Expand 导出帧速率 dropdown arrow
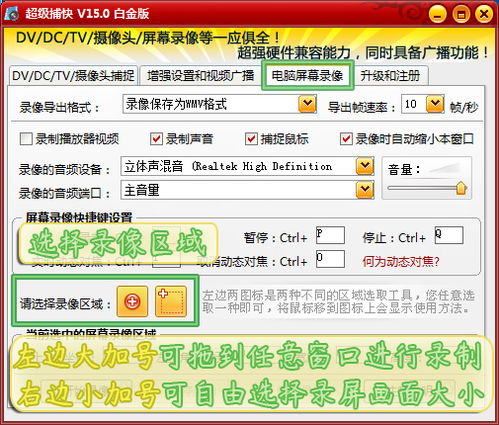The height and width of the screenshot is (425, 499). point(435,105)
